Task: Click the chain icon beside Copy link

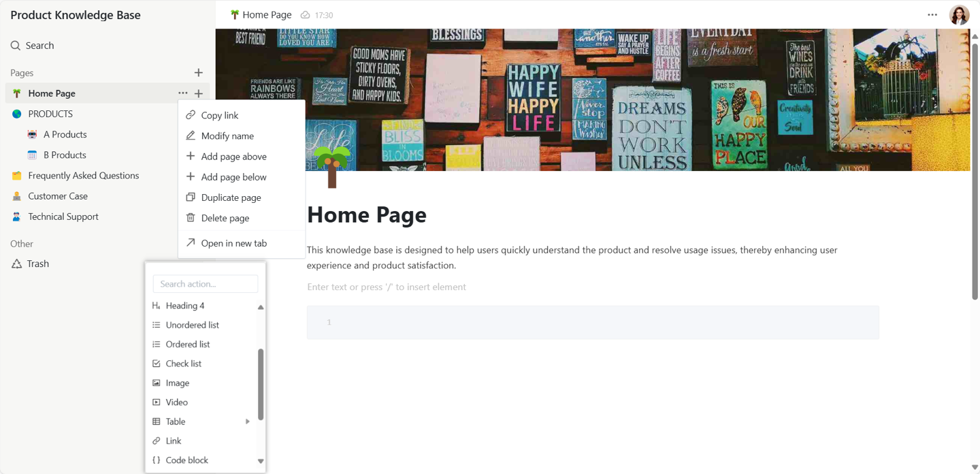Action: (191, 115)
